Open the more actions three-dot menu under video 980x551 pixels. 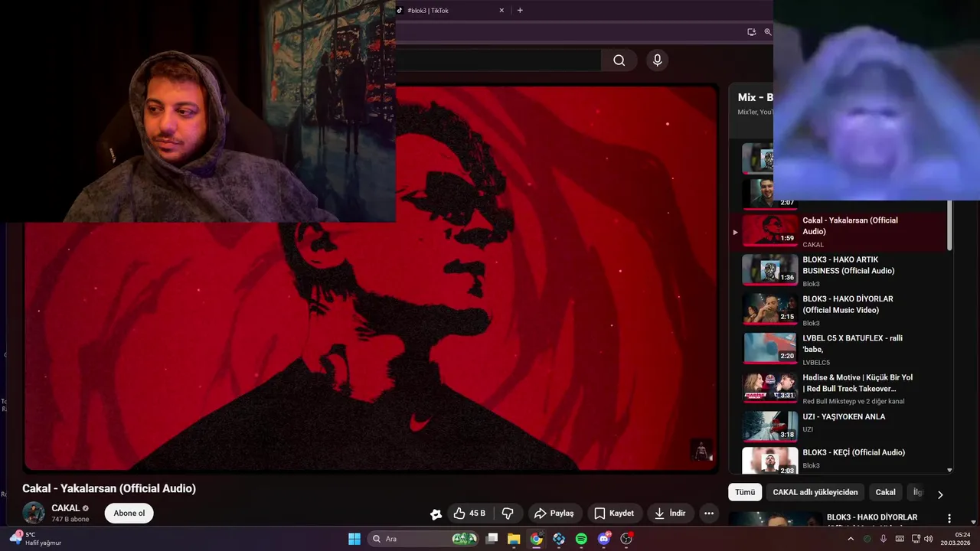(709, 514)
